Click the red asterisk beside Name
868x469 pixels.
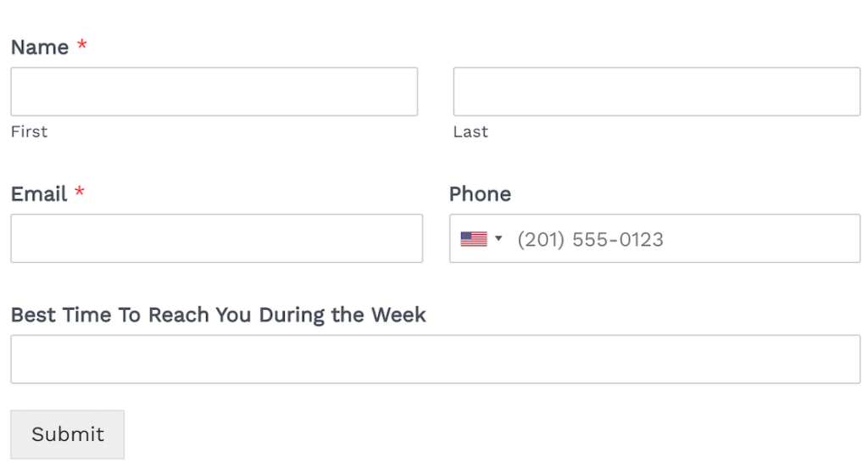pos(82,46)
